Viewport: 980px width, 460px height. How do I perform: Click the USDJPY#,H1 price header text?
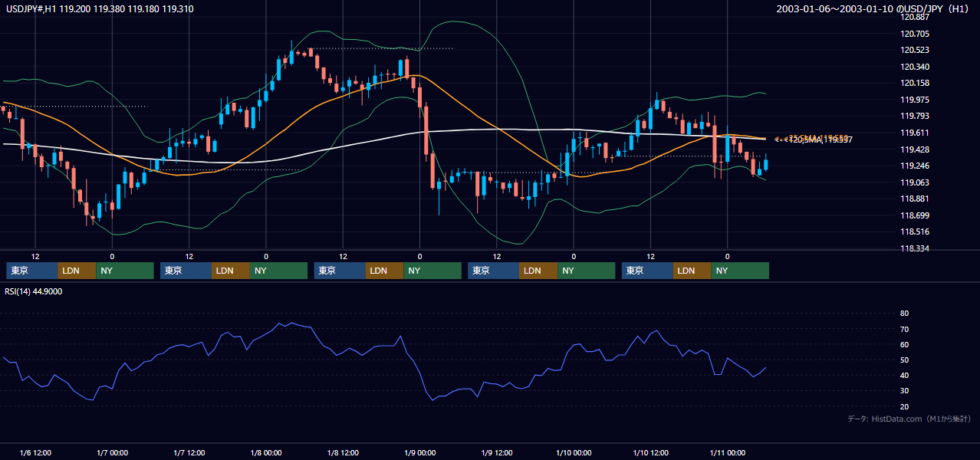click(x=99, y=9)
